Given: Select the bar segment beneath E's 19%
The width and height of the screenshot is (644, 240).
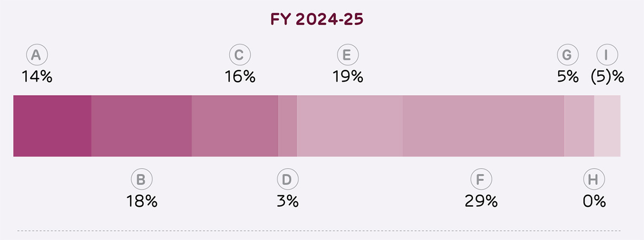Looking at the screenshot, I should (x=349, y=126).
